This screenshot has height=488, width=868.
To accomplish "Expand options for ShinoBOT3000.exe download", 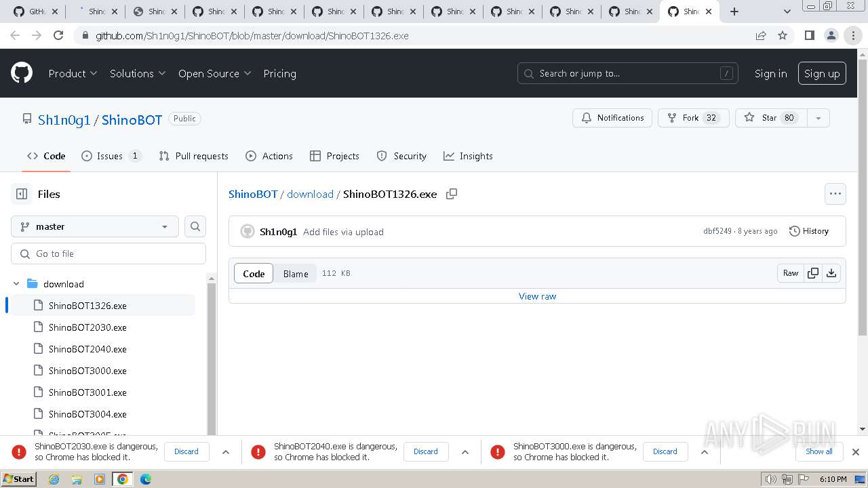I will point(705,451).
